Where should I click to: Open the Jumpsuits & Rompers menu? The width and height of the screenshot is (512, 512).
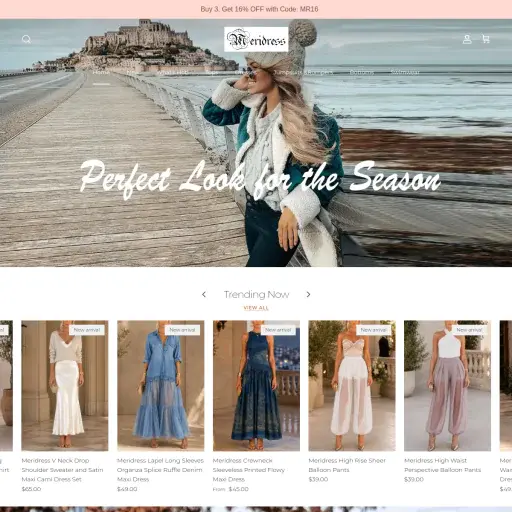pos(303,72)
